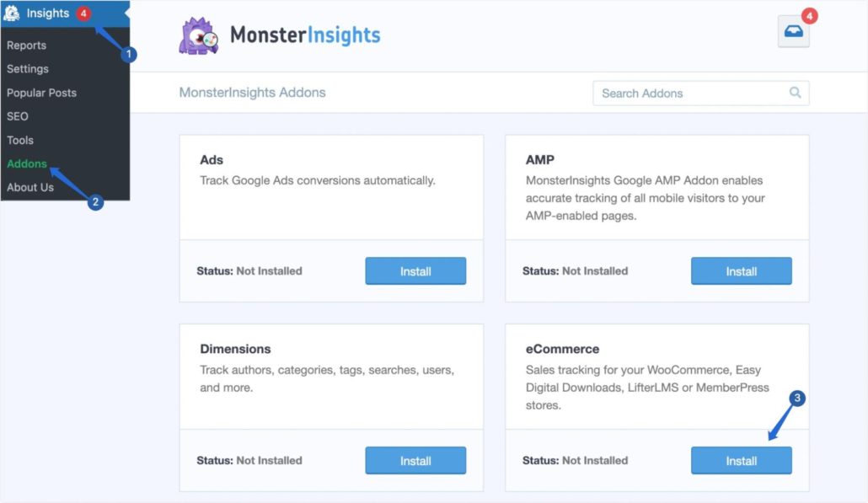Select Tools in the sidebar

(20, 140)
